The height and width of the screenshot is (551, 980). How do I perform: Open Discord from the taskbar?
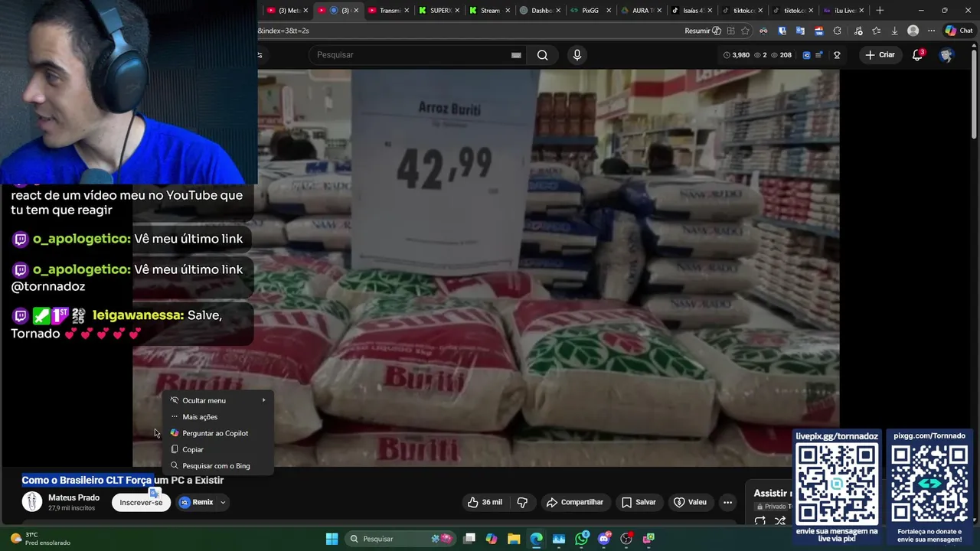604,539
